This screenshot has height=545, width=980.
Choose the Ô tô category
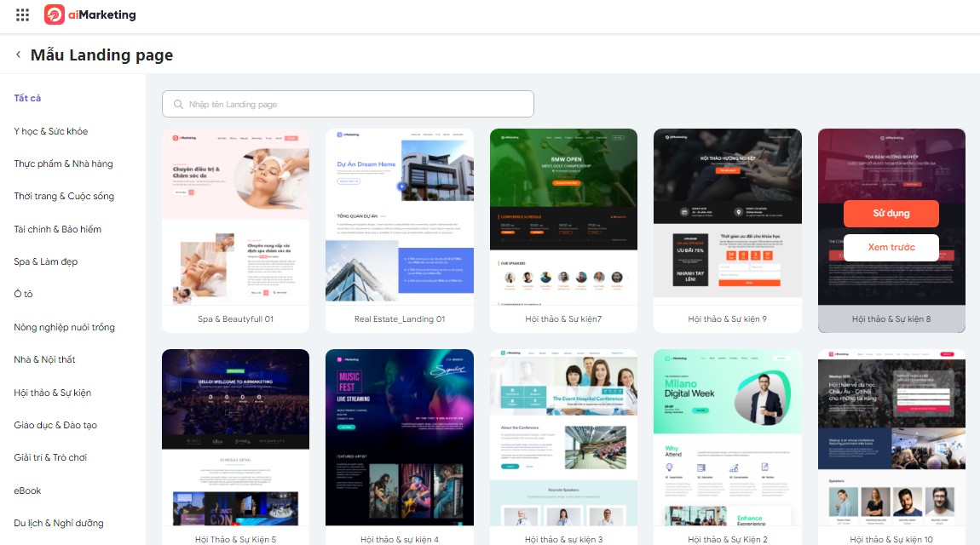point(23,294)
